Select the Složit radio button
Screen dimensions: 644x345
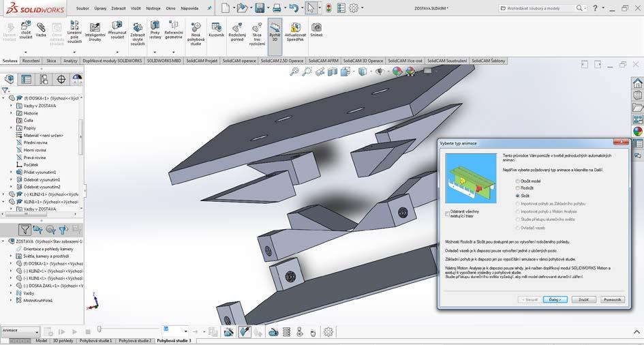point(517,196)
